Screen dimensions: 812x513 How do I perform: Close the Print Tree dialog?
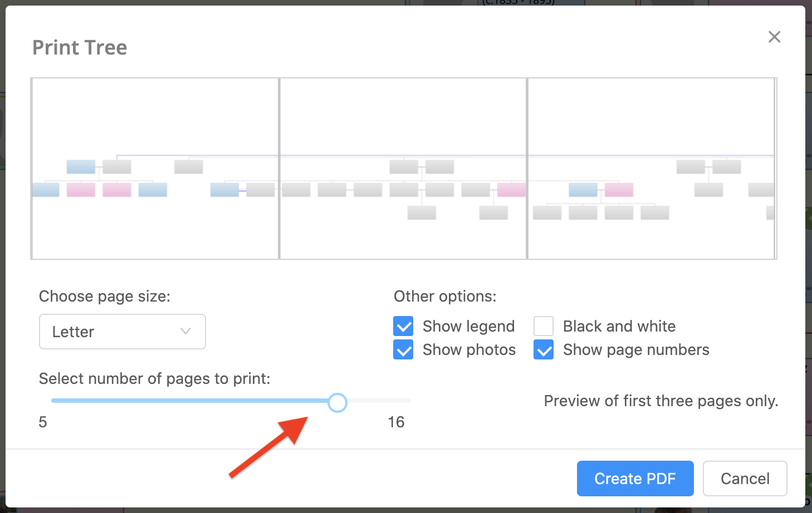[774, 37]
